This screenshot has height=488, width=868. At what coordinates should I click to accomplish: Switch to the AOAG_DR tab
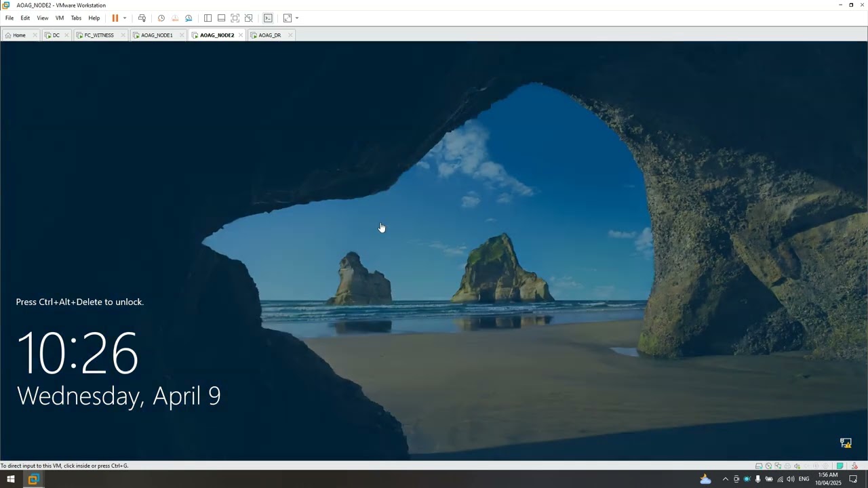pyautogui.click(x=269, y=35)
